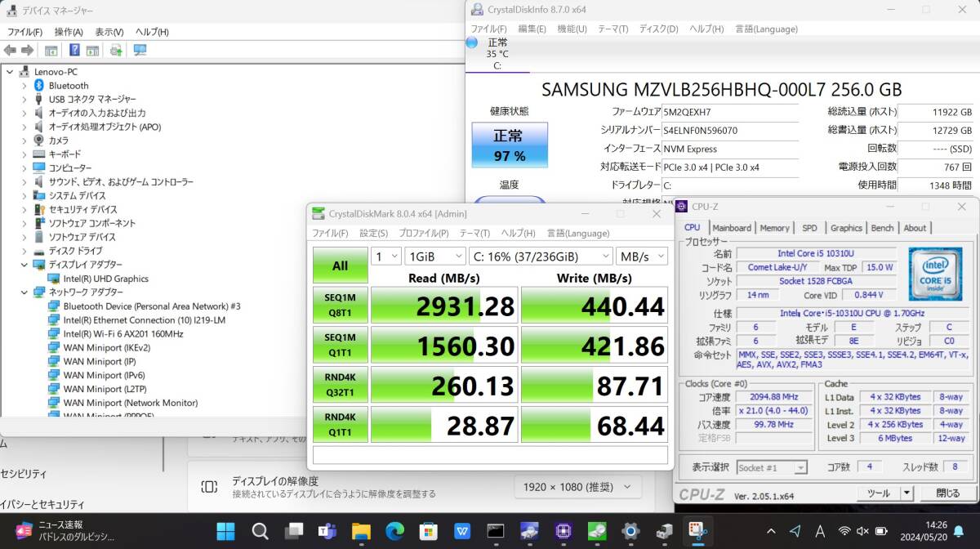980x549 pixels.
Task: Switch to the Bench tab in CPU-Z
Action: point(883,228)
